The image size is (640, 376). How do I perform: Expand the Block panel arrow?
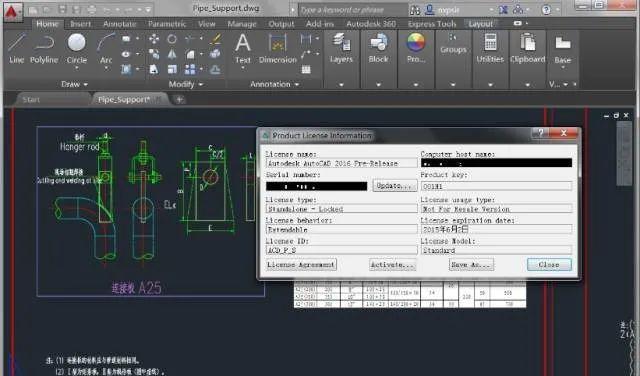[378, 85]
